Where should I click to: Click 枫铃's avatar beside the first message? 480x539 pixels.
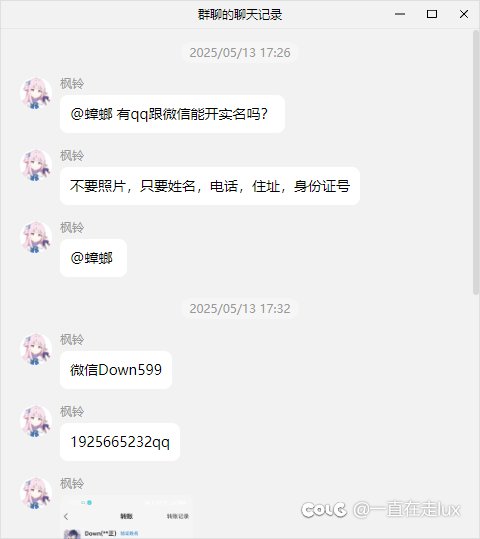tap(36, 93)
